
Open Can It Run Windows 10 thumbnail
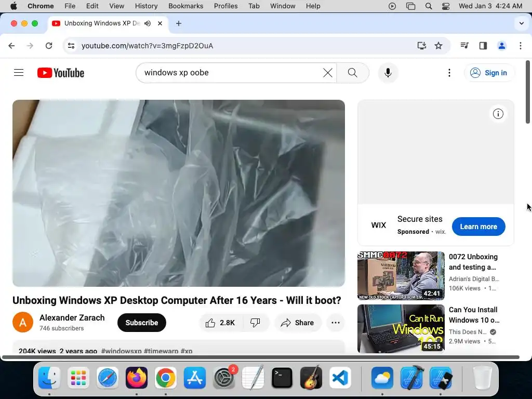coord(401,328)
